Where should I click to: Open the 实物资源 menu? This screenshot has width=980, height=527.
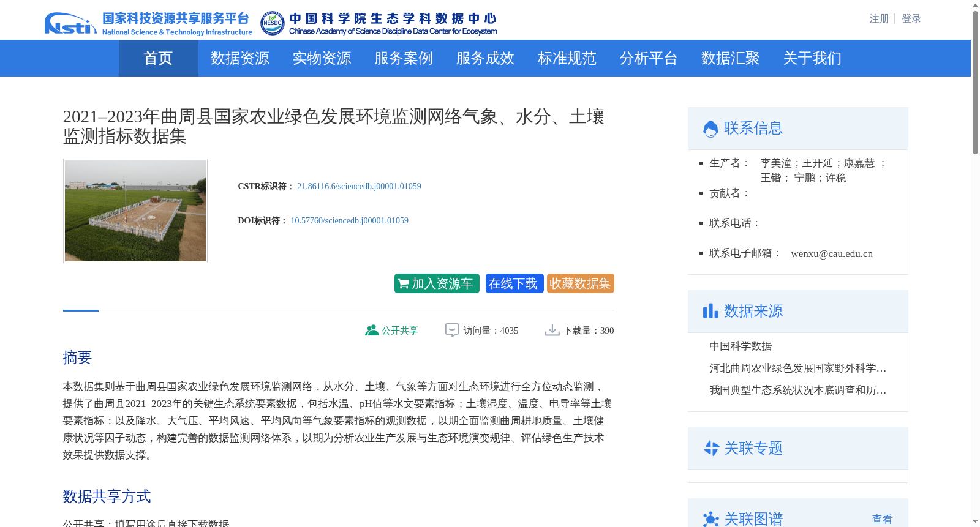pyautogui.click(x=322, y=58)
